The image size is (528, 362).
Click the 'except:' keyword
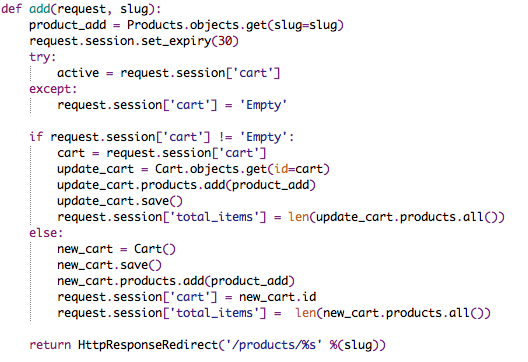coord(53,89)
